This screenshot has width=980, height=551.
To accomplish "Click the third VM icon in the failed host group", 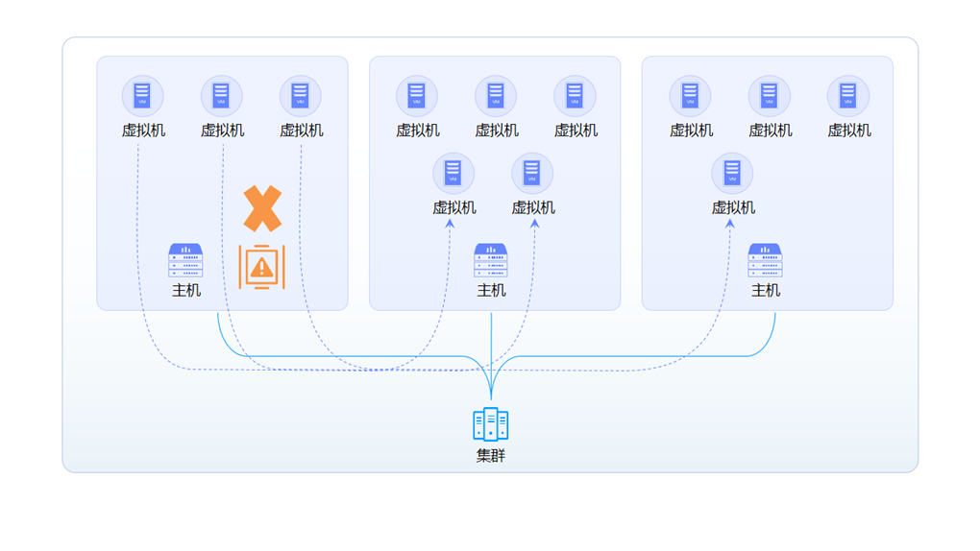I will tap(301, 96).
